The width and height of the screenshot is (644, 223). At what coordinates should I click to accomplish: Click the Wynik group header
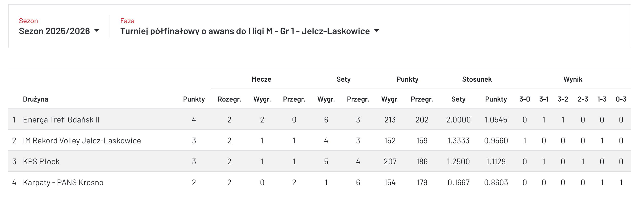pyautogui.click(x=573, y=79)
